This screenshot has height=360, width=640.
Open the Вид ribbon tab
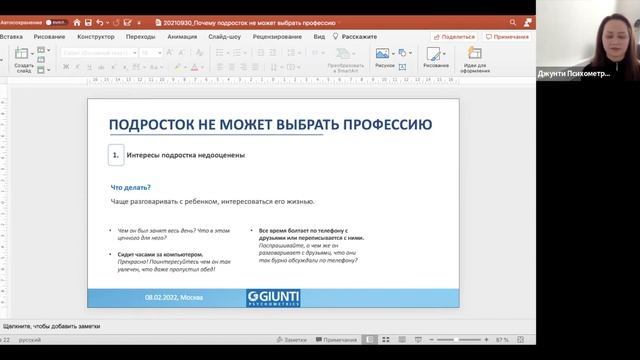click(319, 37)
